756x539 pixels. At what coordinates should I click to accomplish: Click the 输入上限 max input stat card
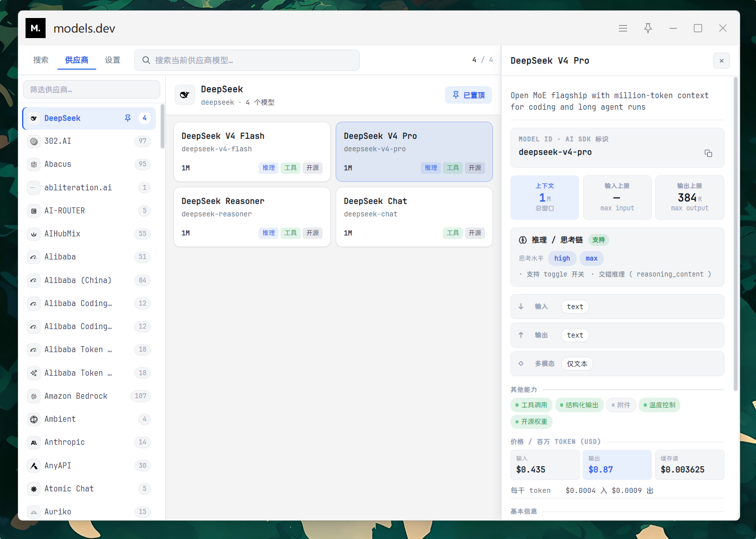coord(617,197)
